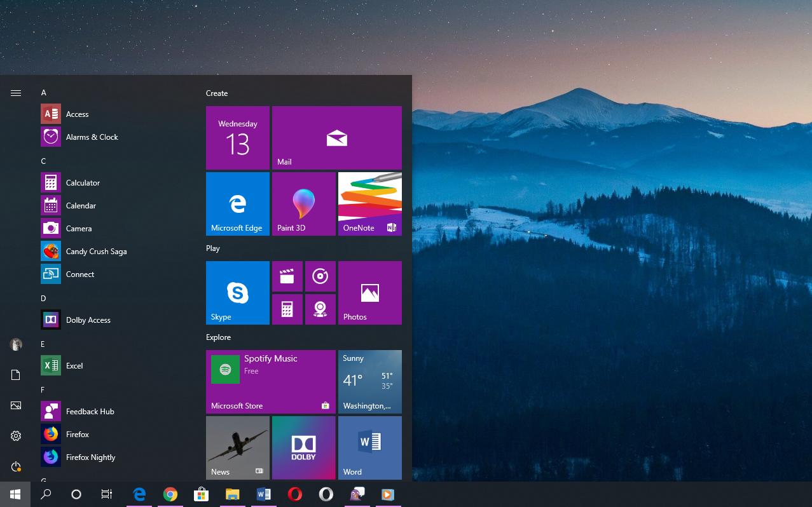Launch Paint 3D from the Create tiles
812x507 pixels.
coord(303,203)
